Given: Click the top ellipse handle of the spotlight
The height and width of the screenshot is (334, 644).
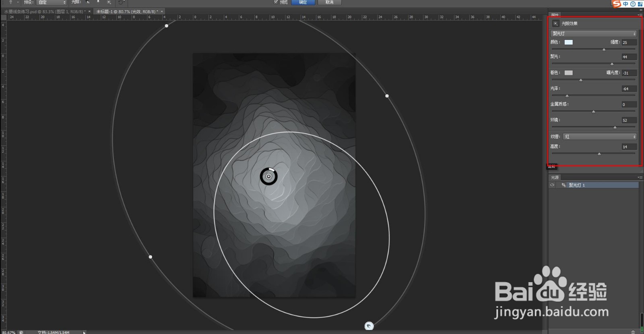Looking at the screenshot, I should pyautogui.click(x=167, y=26).
